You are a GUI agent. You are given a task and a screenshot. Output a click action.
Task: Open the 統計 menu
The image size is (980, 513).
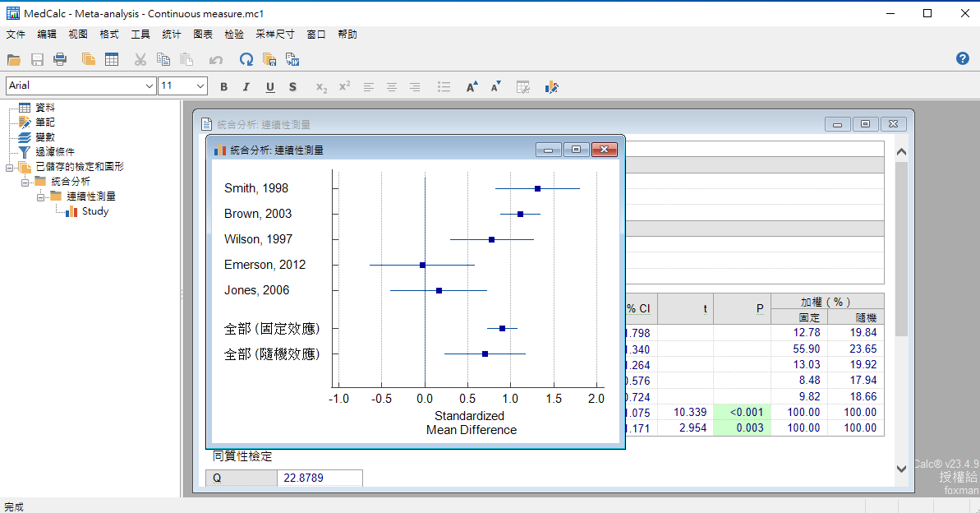(172, 35)
